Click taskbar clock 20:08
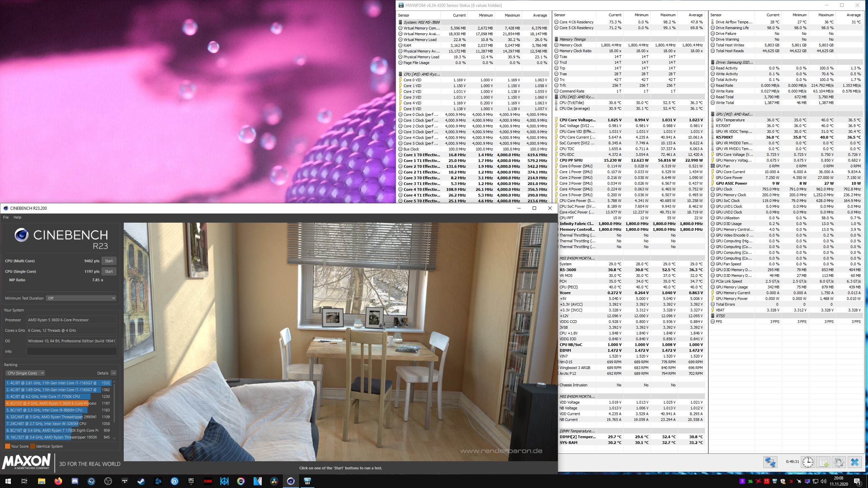Screen dimensions: 868x488 tap(838, 481)
